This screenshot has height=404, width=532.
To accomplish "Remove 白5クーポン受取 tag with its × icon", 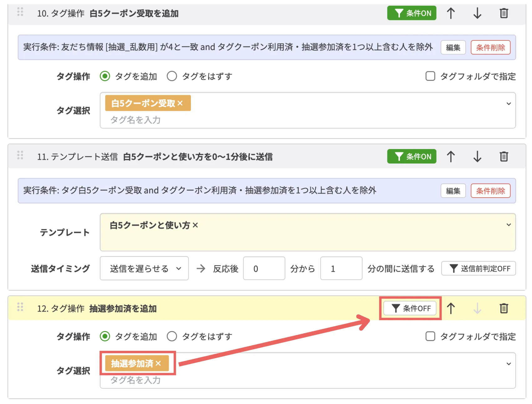I will coord(180,103).
